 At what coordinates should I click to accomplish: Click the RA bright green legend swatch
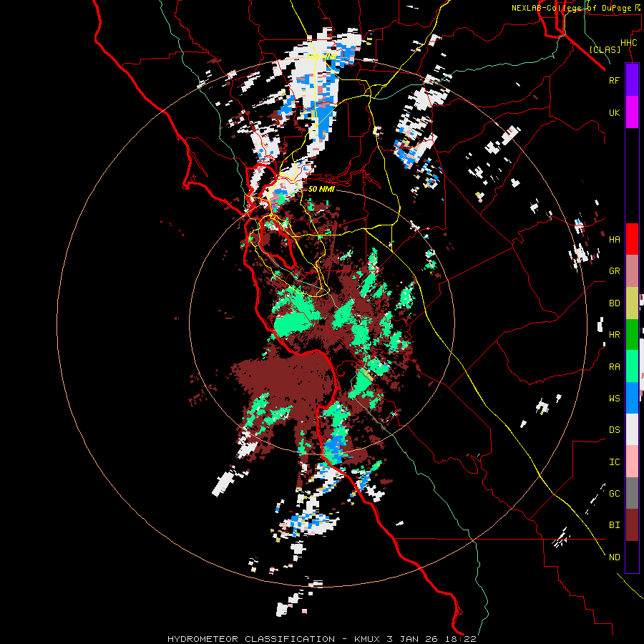click(x=632, y=366)
